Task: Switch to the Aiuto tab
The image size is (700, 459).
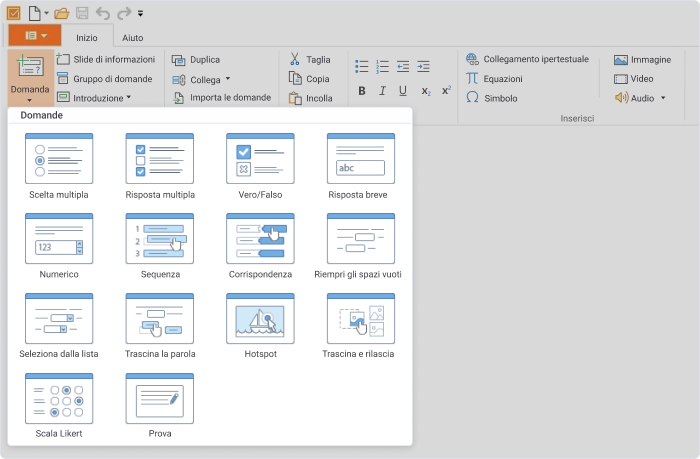Action: 133,38
